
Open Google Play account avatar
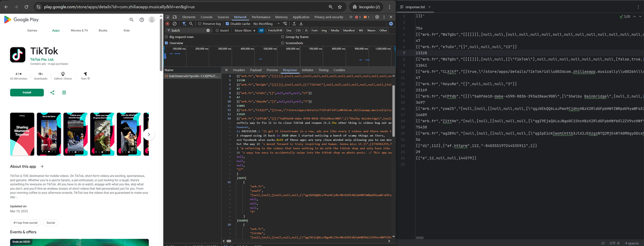(152, 20)
